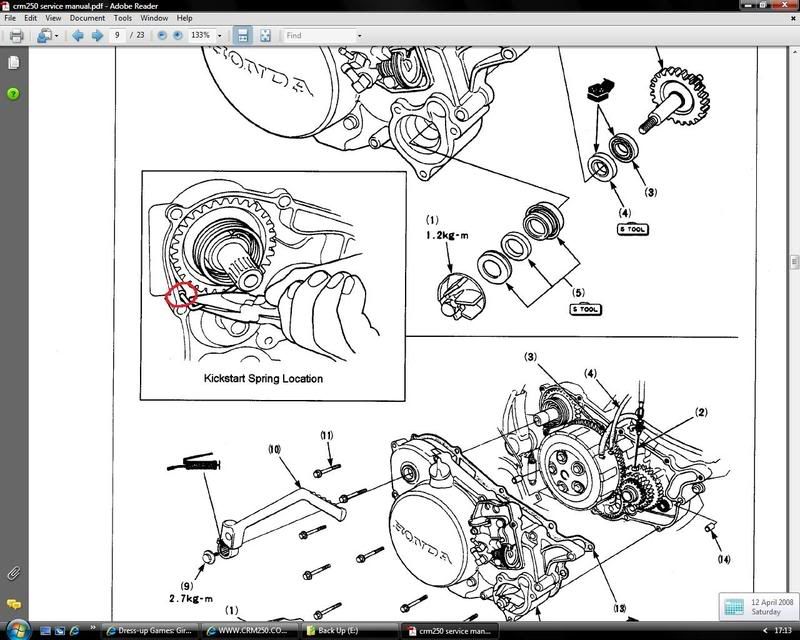Click the calendar icon in the date popup
The image size is (800, 640).
(x=734, y=607)
